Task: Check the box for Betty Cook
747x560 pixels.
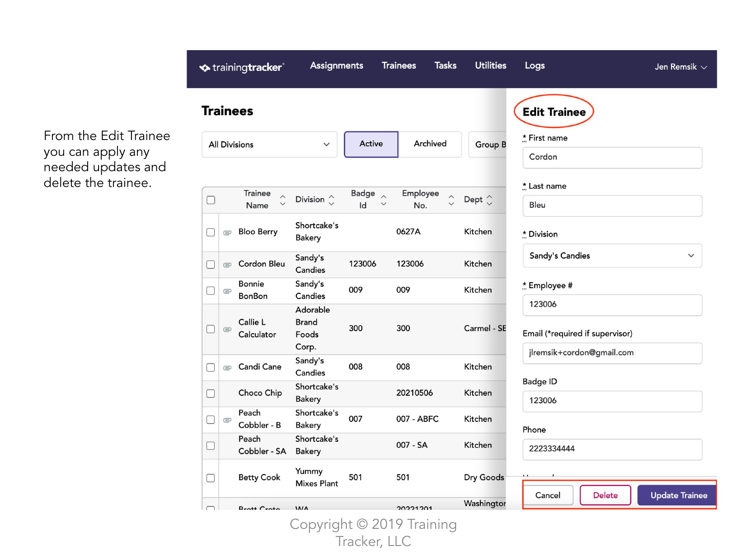Action: pos(211,478)
